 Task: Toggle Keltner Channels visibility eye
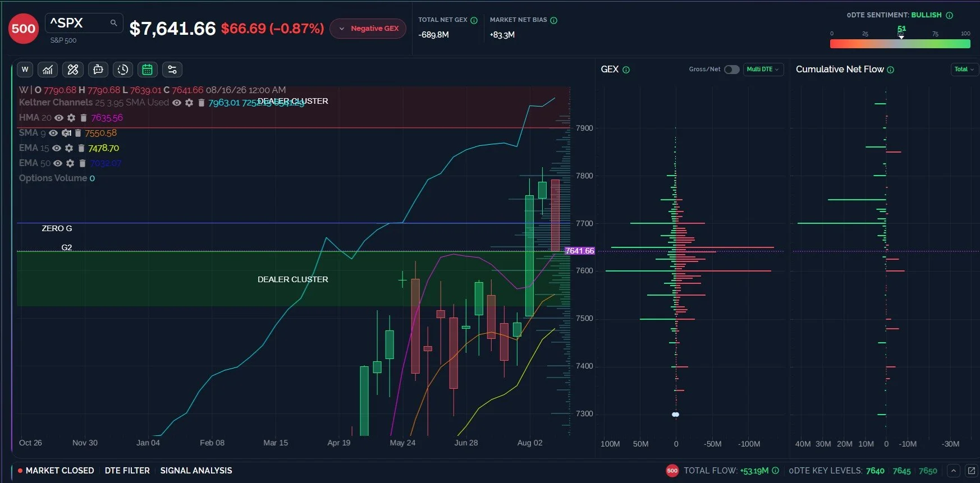point(177,103)
